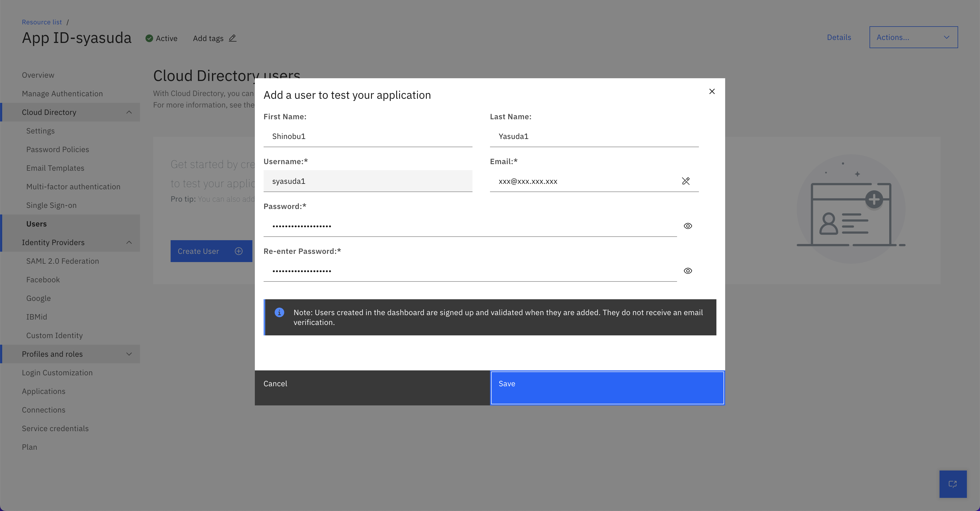
Task: Show Re-enter Password characters with eye icon
Action: click(687, 271)
